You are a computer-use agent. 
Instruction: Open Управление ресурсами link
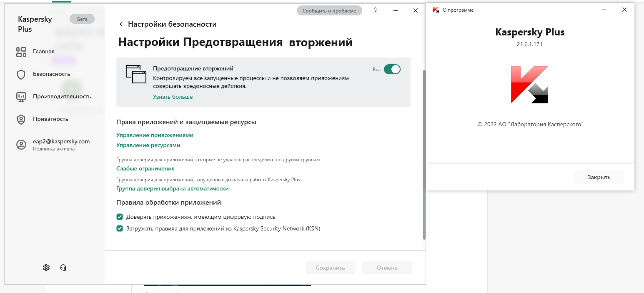148,145
